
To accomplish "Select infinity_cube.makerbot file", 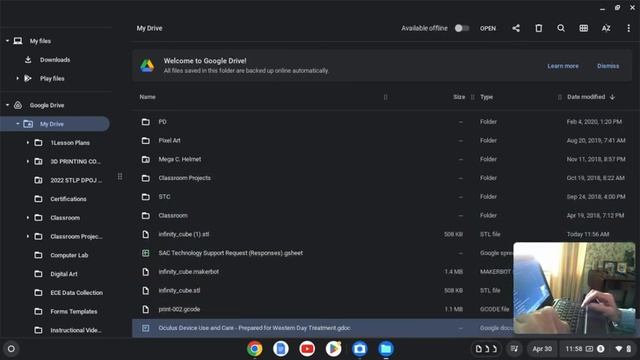I will coord(322,272).
